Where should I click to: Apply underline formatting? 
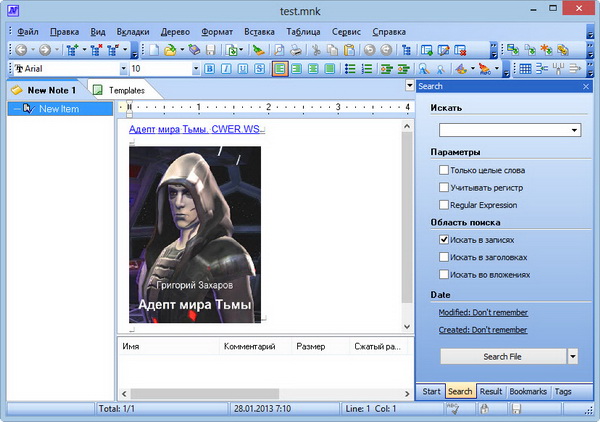(243, 69)
